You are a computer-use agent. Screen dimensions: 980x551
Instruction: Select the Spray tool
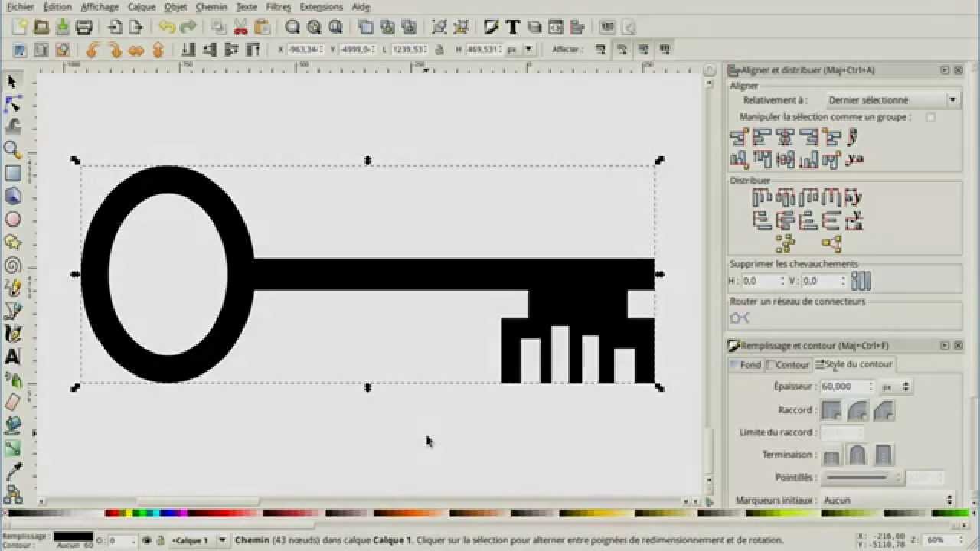click(12, 380)
